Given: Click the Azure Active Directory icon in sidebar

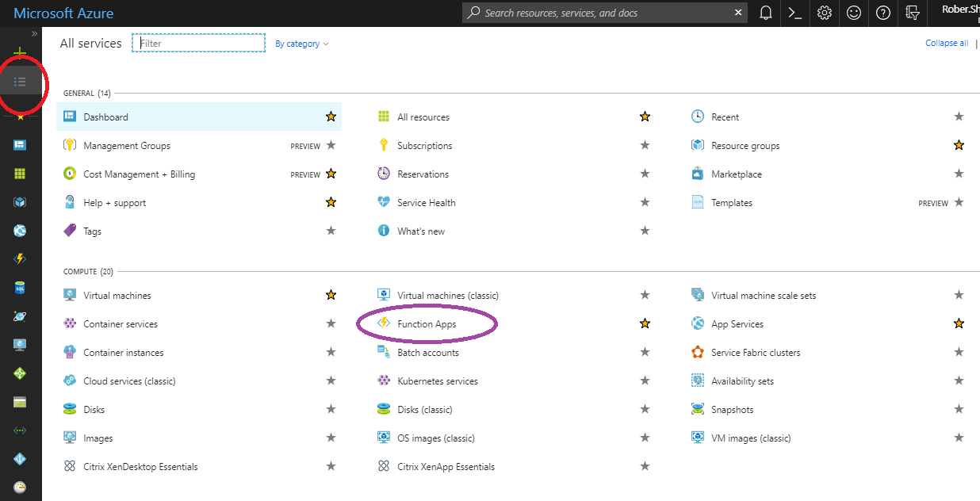Looking at the screenshot, I should click(21, 459).
